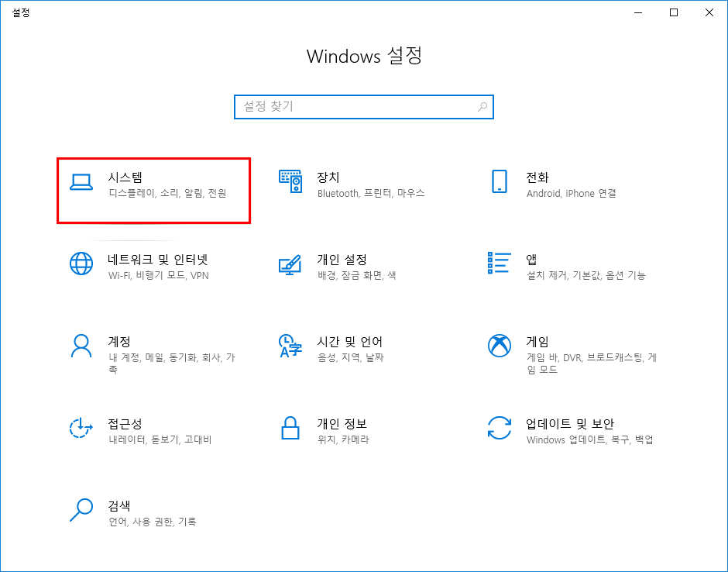Open 개인 설정 heading
The image size is (728, 572).
coord(342,260)
